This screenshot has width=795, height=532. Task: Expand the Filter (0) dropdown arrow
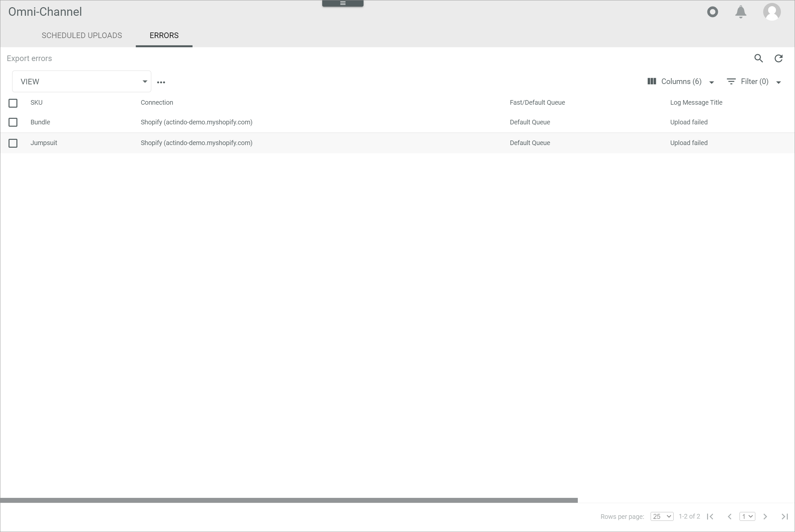click(779, 82)
